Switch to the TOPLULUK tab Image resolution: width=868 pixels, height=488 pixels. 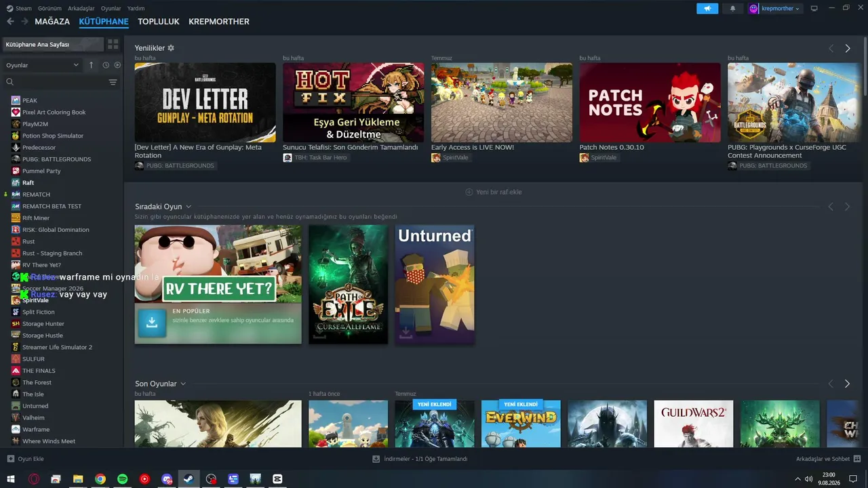click(159, 22)
